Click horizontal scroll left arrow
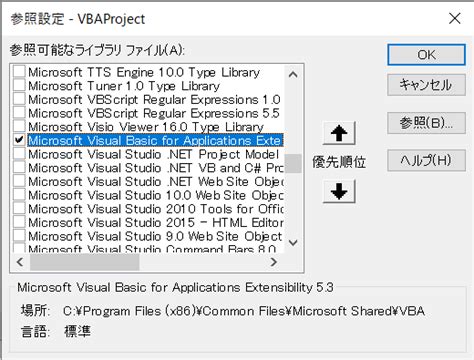This screenshot has height=360, width=474. coord(20,262)
